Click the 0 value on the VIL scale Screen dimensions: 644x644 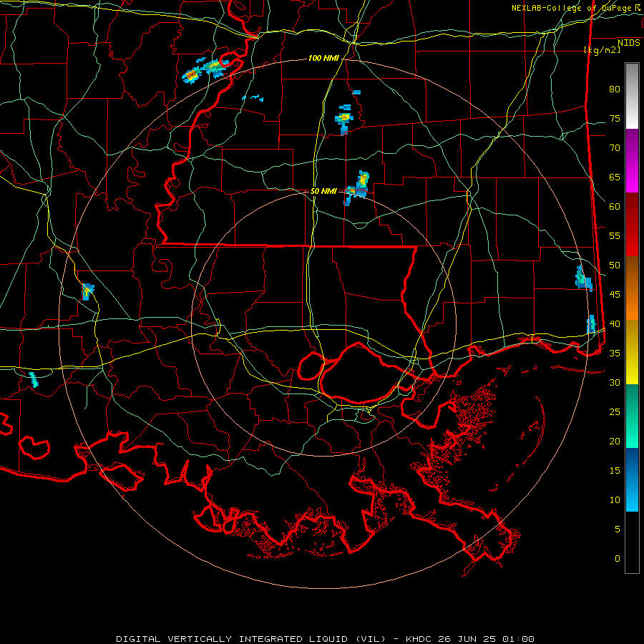point(618,559)
